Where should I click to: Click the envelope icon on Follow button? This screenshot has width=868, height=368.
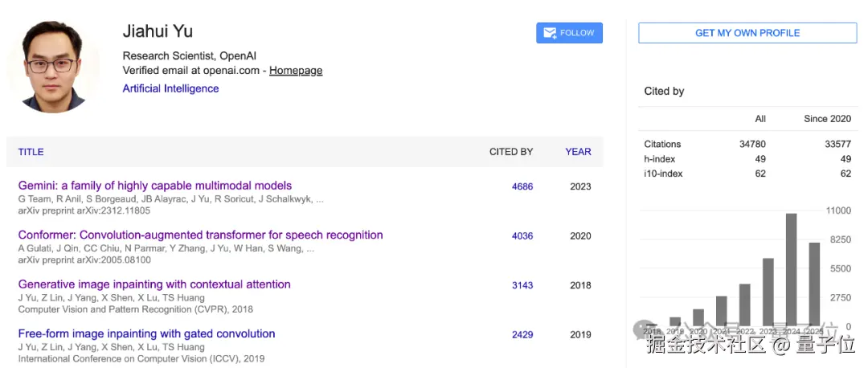[550, 33]
